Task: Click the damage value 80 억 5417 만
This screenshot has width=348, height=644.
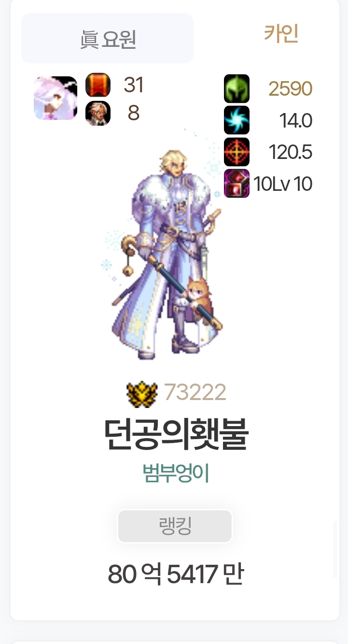Action: [x=176, y=574]
